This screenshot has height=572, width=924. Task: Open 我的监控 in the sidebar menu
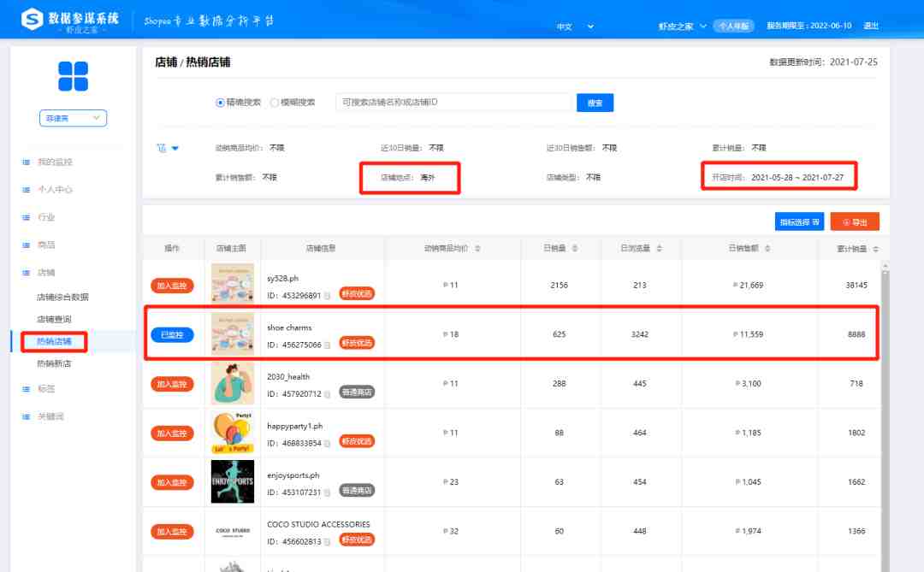click(55, 162)
